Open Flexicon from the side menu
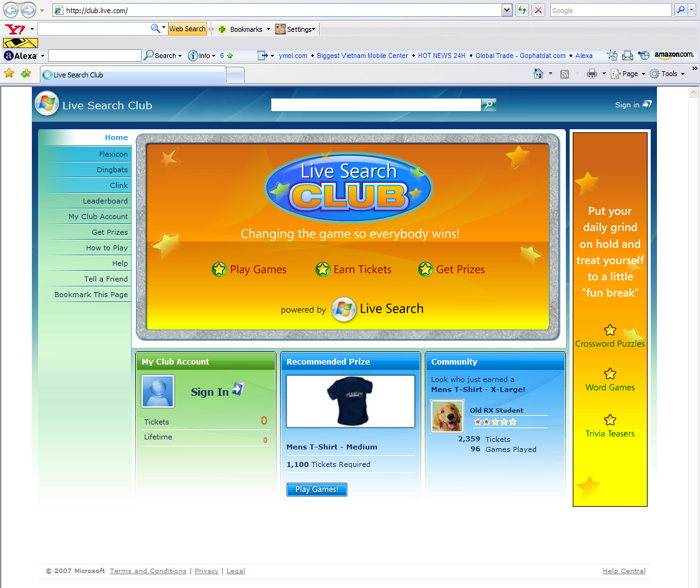Viewport: 700px width, 588px height. click(x=114, y=154)
